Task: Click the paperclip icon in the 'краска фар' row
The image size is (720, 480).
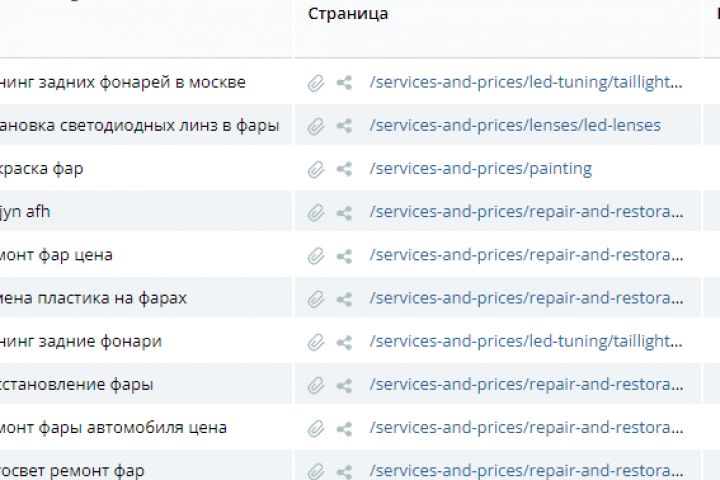Action: pos(316,169)
